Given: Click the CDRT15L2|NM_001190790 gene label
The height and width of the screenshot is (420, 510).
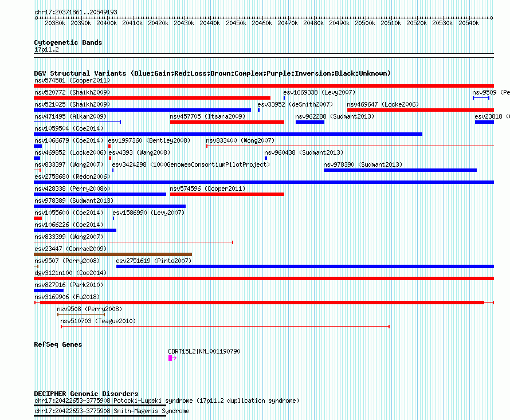Looking at the screenshot, I should 204,351.
